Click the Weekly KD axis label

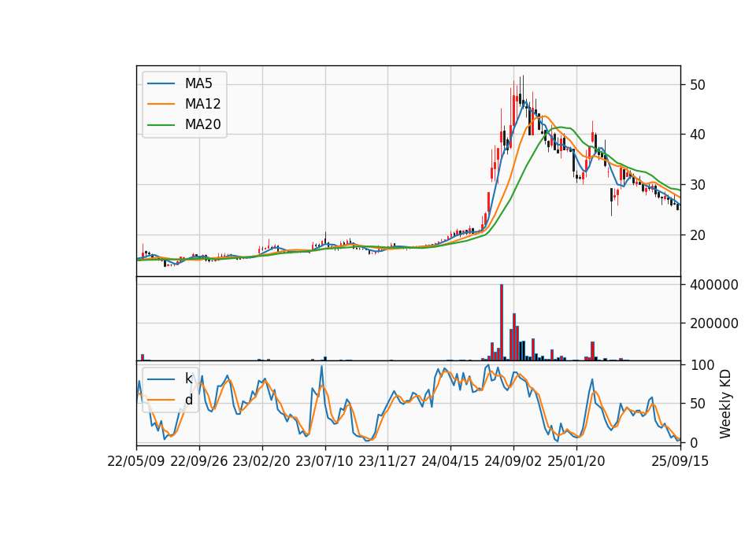[725, 404]
